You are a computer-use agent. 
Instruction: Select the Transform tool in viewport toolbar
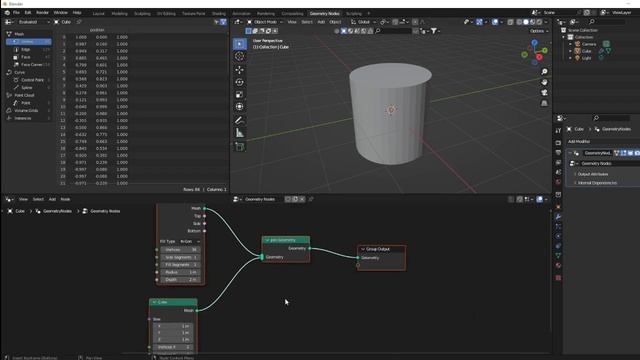click(240, 107)
